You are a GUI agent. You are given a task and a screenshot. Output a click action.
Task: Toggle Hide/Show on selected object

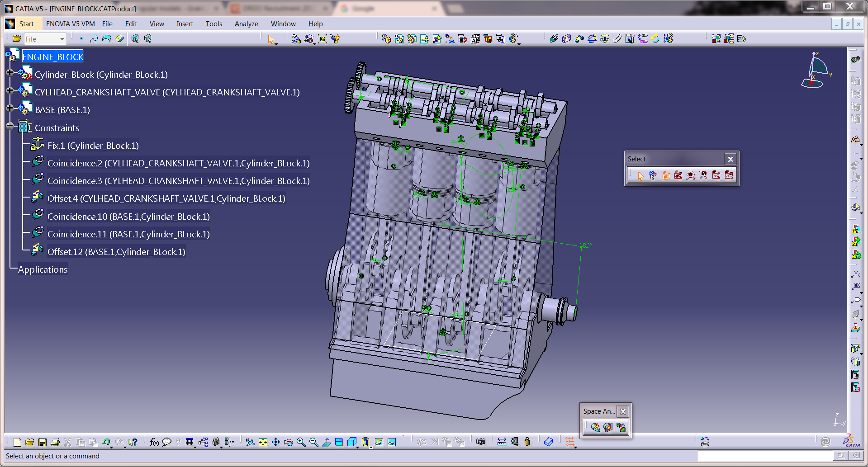pyautogui.click(x=379, y=442)
